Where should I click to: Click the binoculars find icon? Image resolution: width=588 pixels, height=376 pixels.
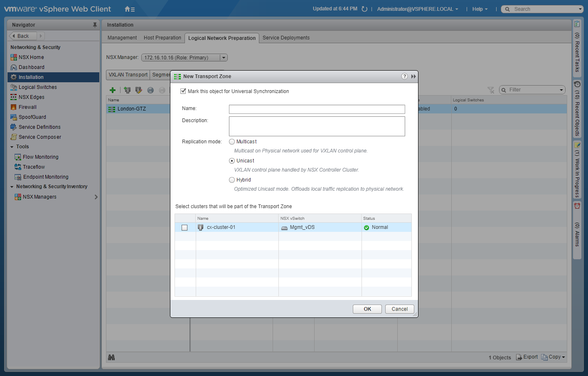pos(111,357)
